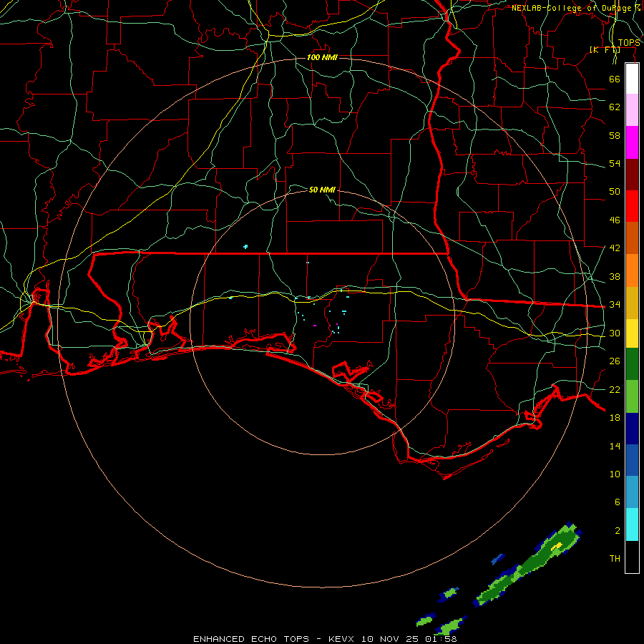
Task: Click legend value "26"
Action: tap(615, 361)
